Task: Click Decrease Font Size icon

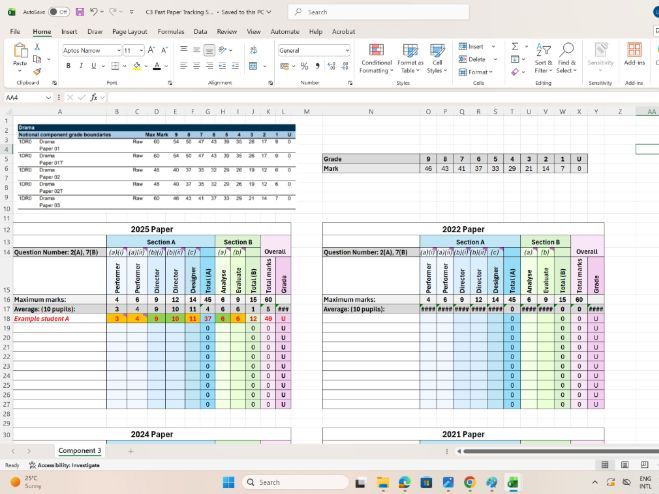Action: pos(164,50)
